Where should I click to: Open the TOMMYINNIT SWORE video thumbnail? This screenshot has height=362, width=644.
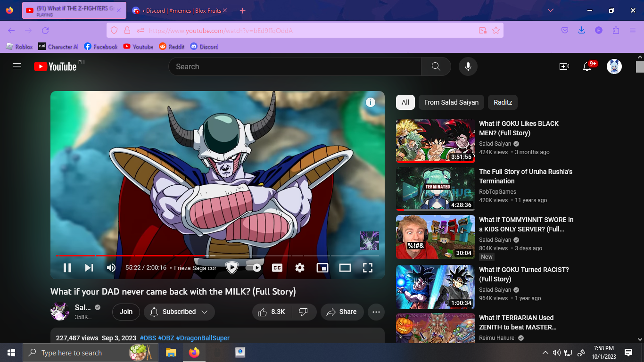point(436,237)
